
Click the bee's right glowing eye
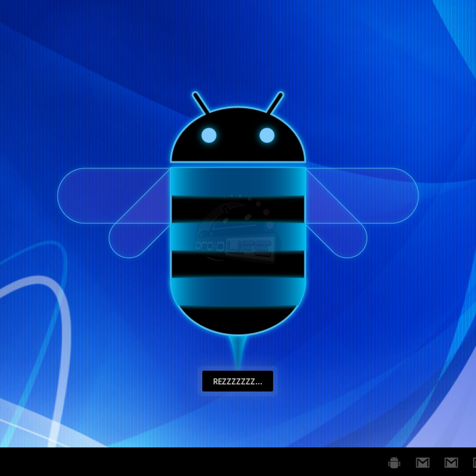pos(267,135)
